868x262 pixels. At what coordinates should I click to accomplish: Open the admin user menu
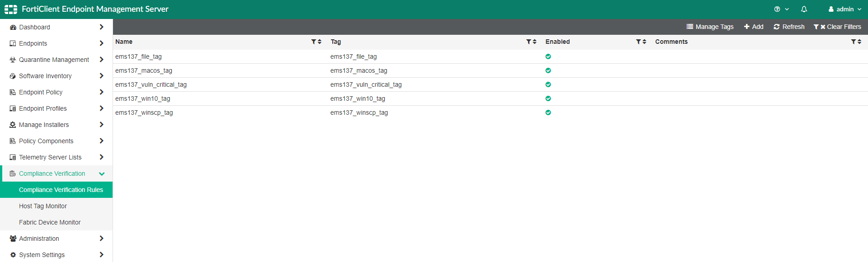[845, 9]
